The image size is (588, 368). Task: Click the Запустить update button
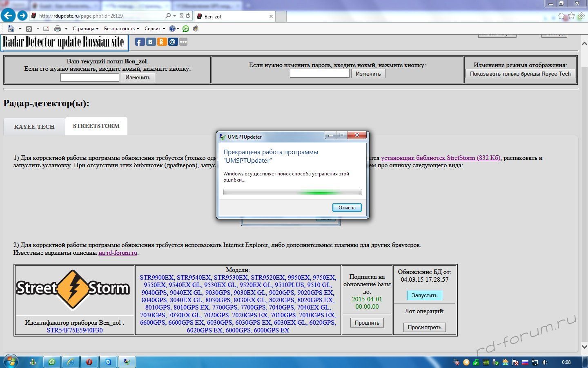[x=424, y=295]
